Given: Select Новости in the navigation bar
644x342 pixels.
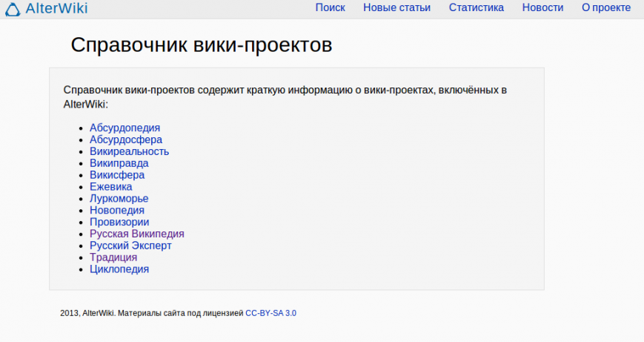Looking at the screenshot, I should (x=542, y=7).
